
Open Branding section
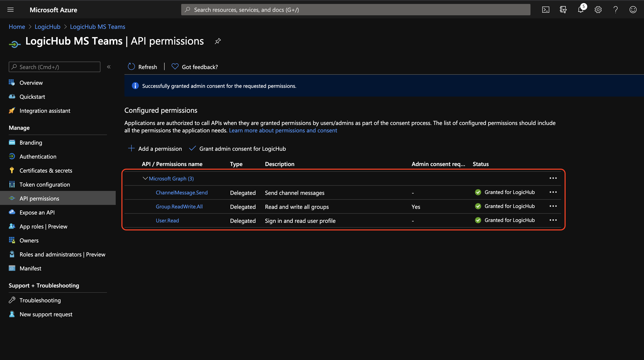(x=31, y=142)
